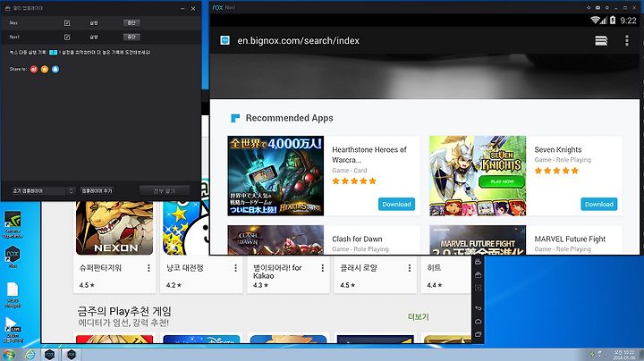Launch Internet Explorer from taskbar
Image resolution: width=644 pixels, height=361 pixels.
tap(30, 355)
